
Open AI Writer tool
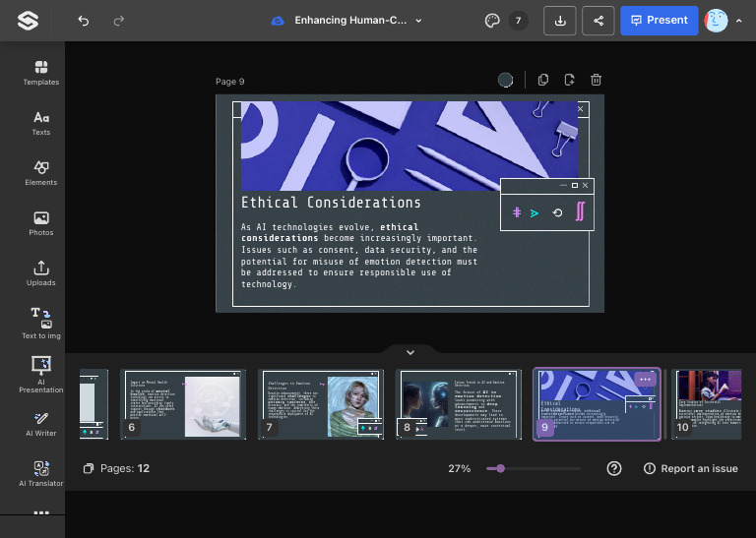click(x=41, y=424)
